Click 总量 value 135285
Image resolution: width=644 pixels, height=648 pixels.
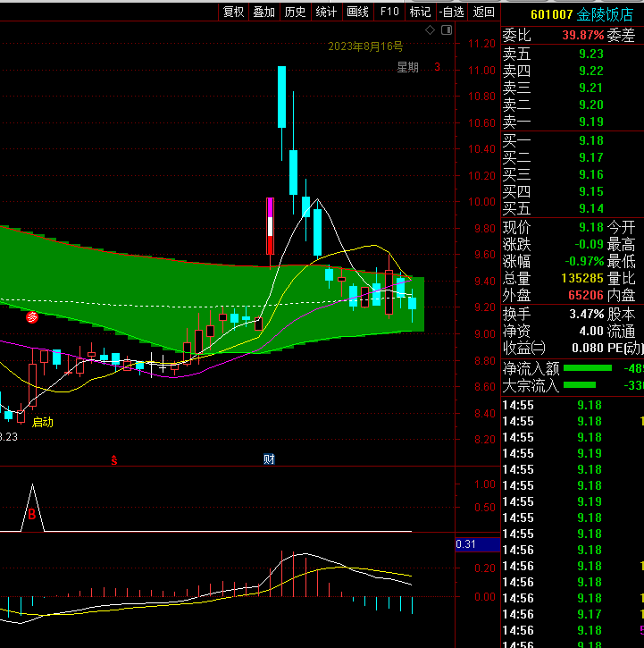(x=582, y=278)
